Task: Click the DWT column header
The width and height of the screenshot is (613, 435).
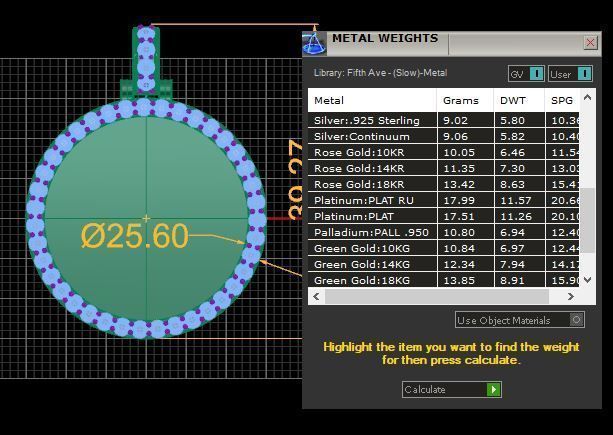Action: 519,100
